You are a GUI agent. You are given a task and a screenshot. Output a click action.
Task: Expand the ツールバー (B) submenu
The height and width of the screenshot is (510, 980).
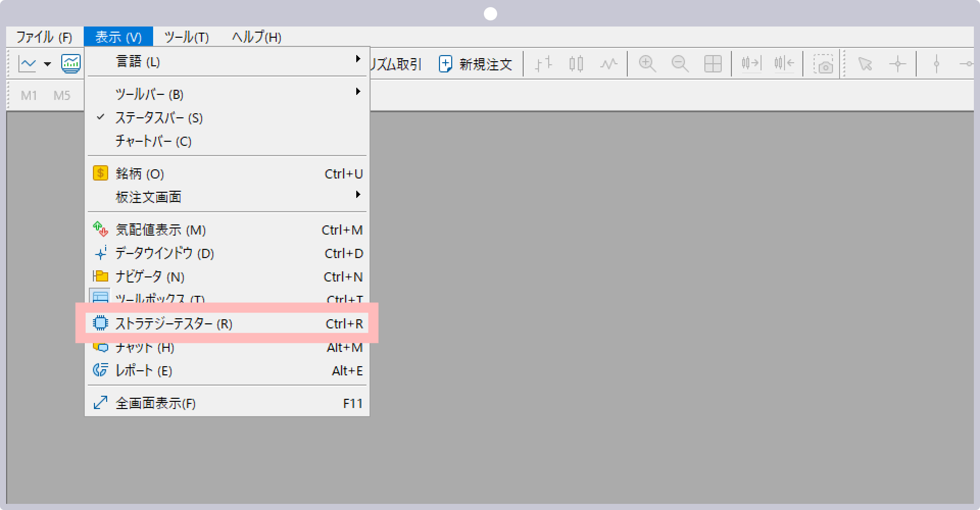click(227, 94)
